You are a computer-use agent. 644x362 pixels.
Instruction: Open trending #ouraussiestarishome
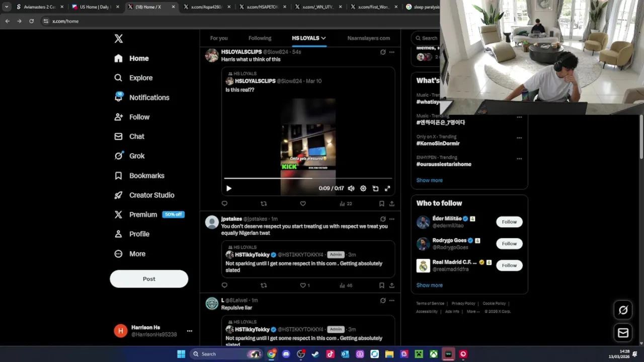(444, 164)
